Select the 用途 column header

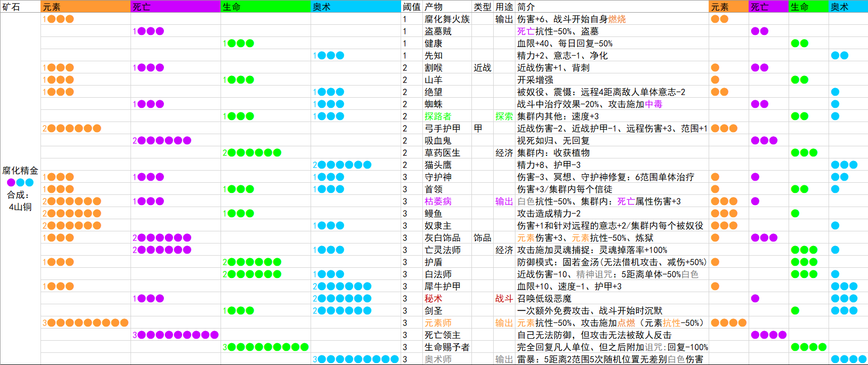coord(504,7)
